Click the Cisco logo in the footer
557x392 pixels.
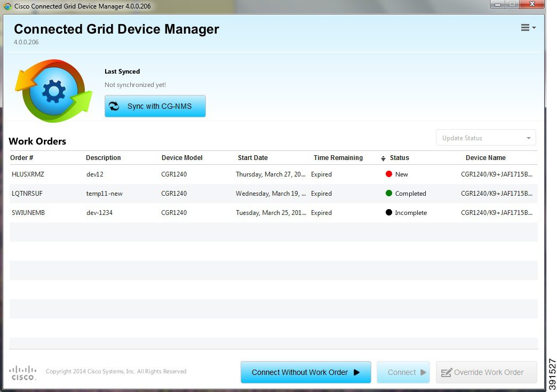23,372
